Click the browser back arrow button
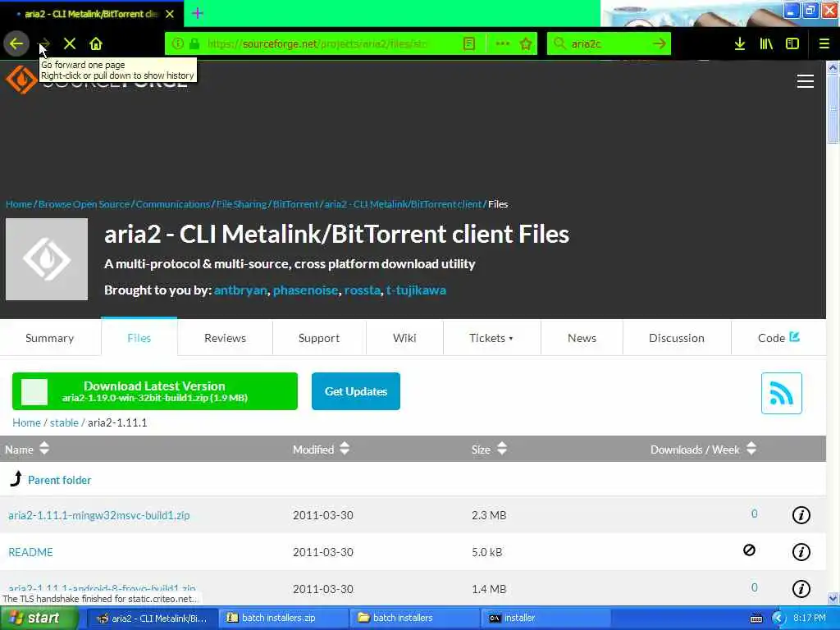 [16, 43]
